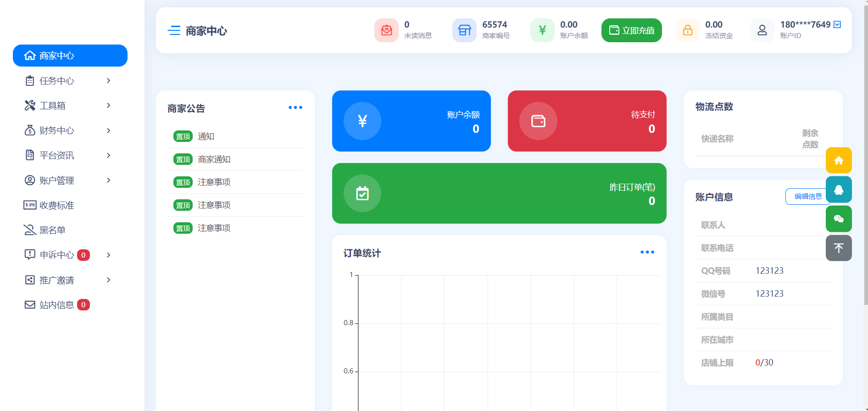Click the 站内信息 red badge count
This screenshot has height=411, width=868.
(x=83, y=304)
